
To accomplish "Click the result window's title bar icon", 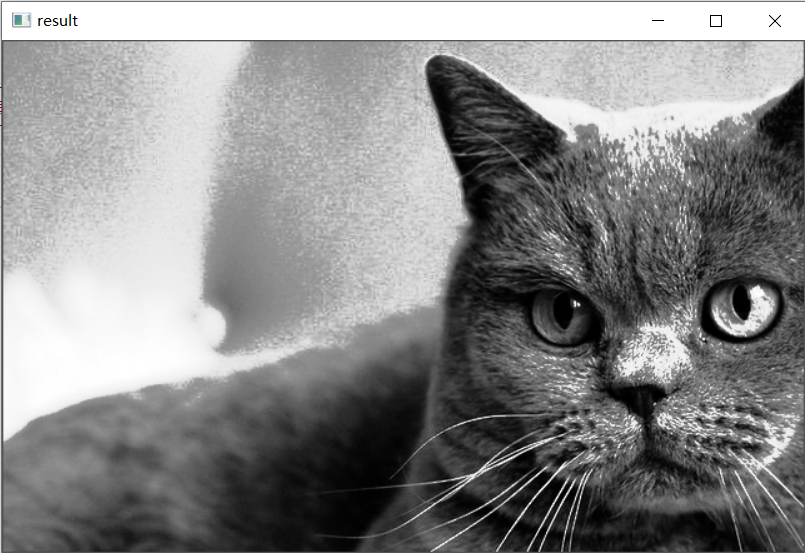I will 21,20.
